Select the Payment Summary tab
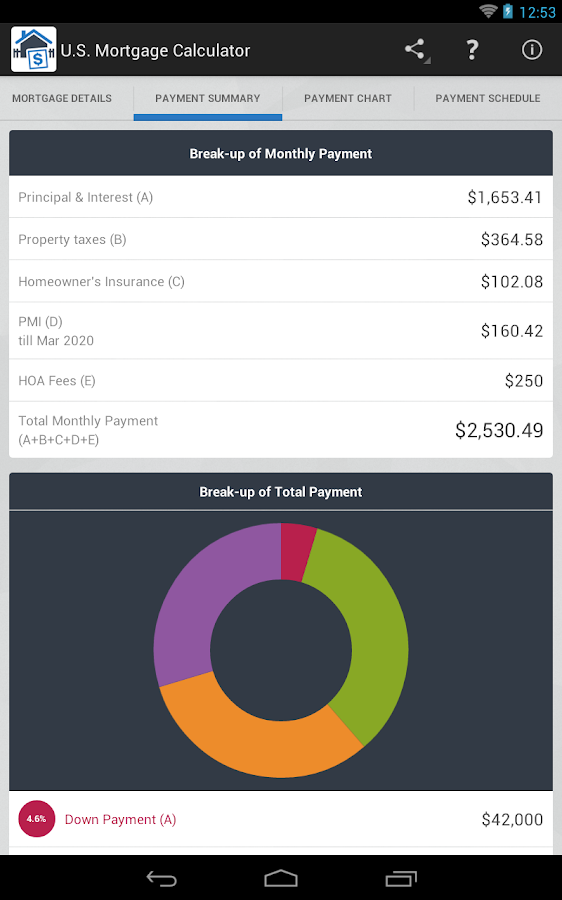Viewport: 562px width, 900px height. point(208,98)
